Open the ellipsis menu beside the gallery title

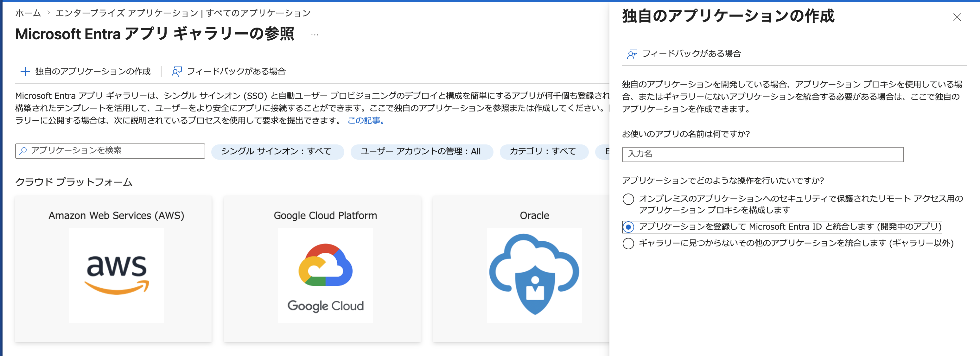tap(315, 35)
